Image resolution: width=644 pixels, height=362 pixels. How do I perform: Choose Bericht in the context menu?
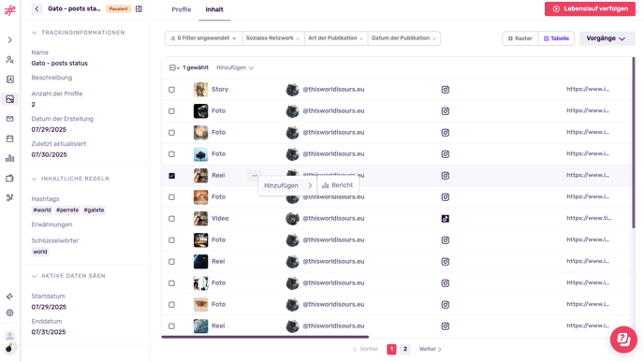(x=338, y=185)
